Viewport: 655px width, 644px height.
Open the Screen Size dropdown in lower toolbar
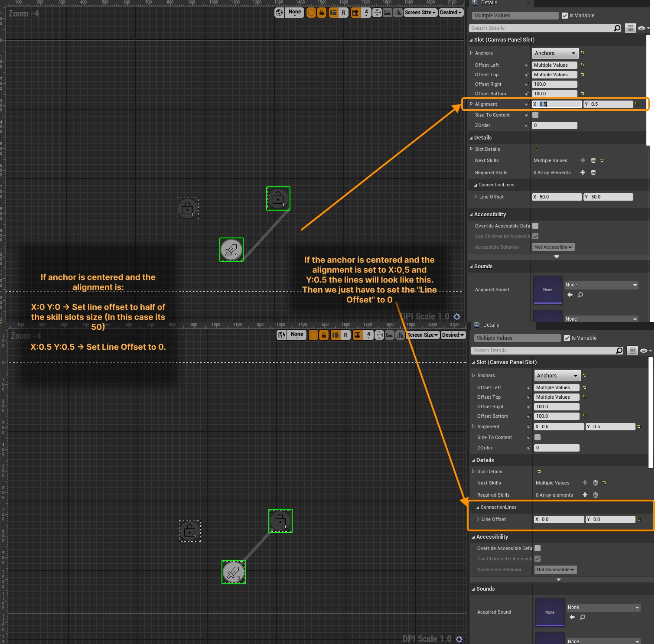(x=423, y=335)
